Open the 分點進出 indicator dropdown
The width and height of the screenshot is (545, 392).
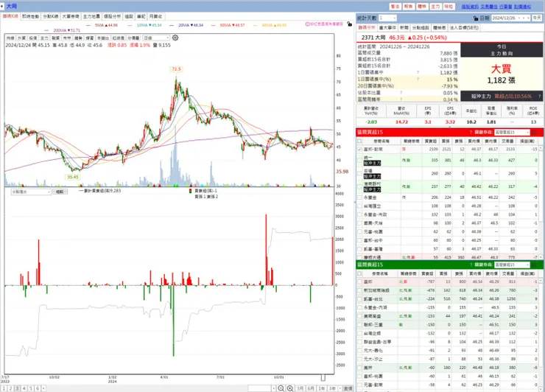(31, 192)
